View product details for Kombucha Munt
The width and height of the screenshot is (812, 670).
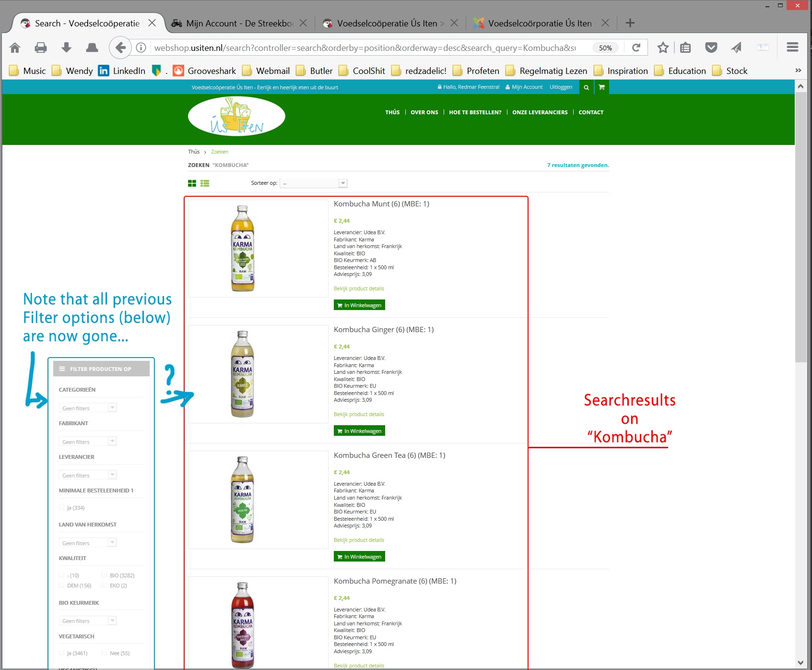(359, 289)
